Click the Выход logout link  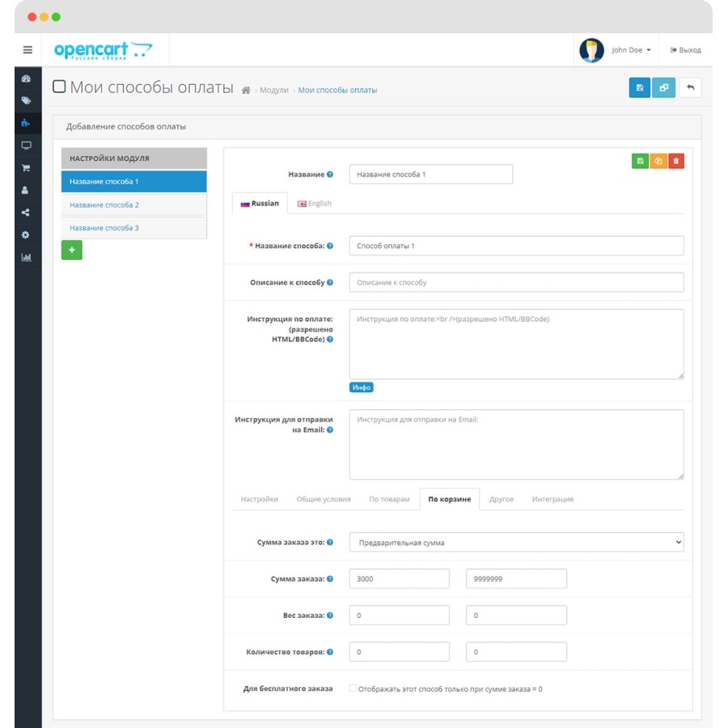click(685, 50)
